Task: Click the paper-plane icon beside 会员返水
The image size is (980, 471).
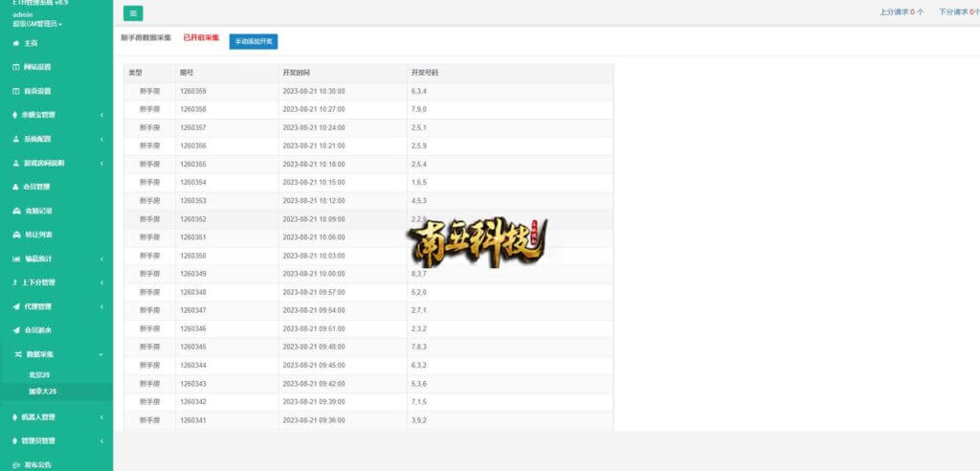Action: 16,330
